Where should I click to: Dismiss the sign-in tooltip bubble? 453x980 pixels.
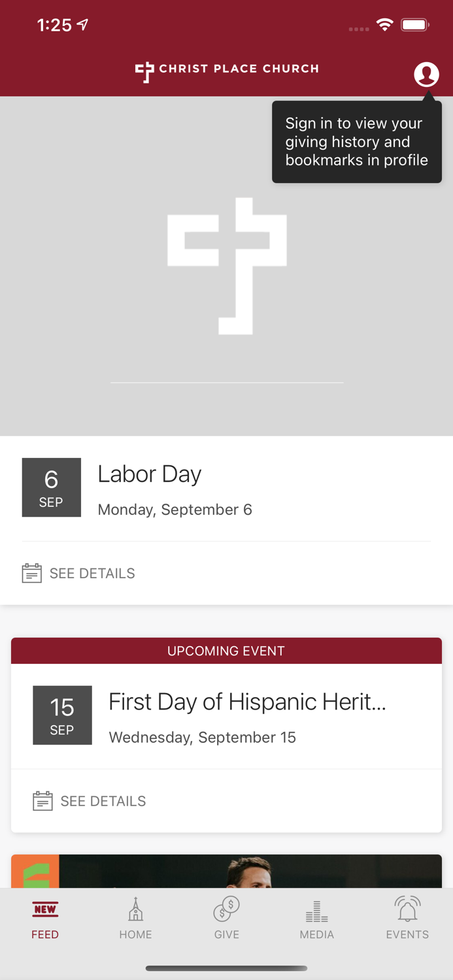(x=357, y=142)
